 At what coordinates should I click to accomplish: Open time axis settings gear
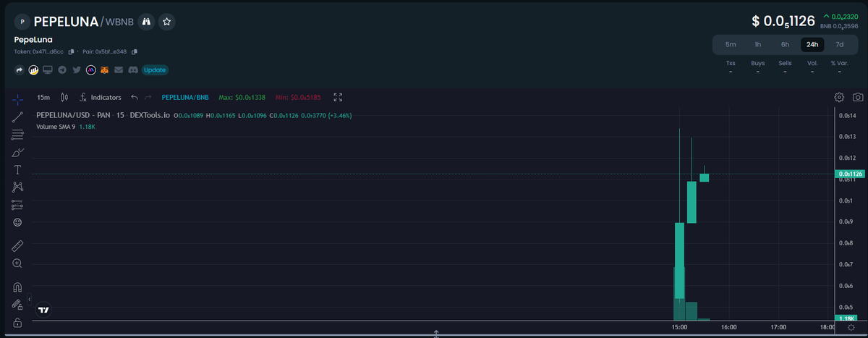851,327
